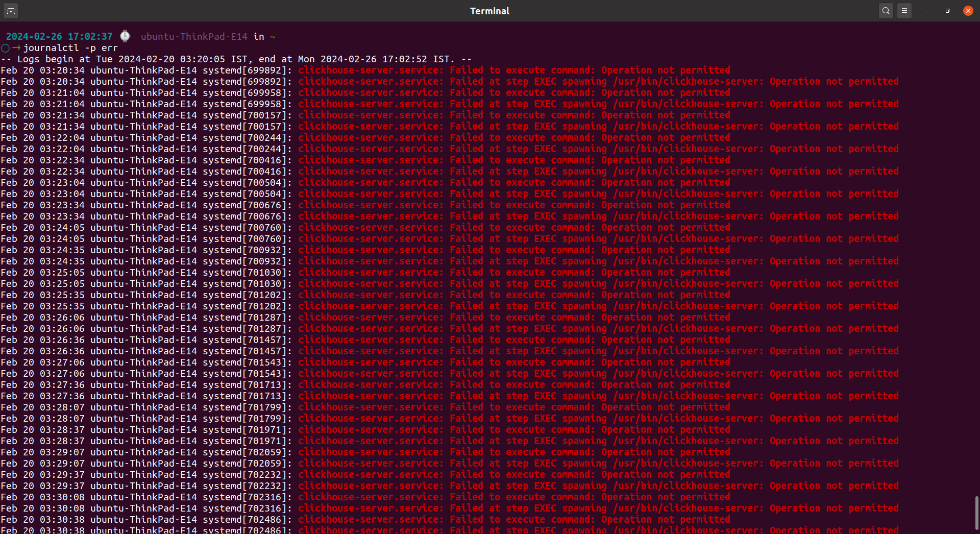This screenshot has width=980, height=534.
Task: Click the 03:28:37 systemd[701971] 'Failed at step EXEC' line
Action: coord(450,441)
